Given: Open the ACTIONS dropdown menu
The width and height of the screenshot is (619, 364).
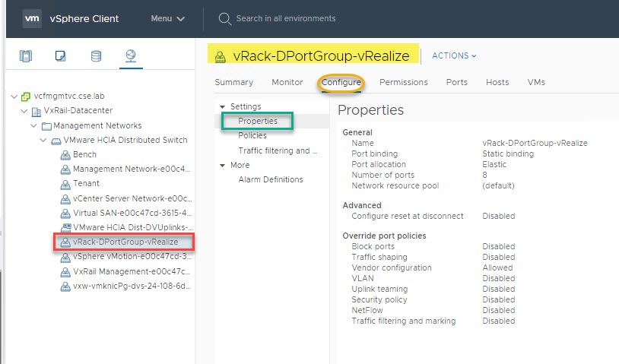Looking at the screenshot, I should [x=454, y=55].
